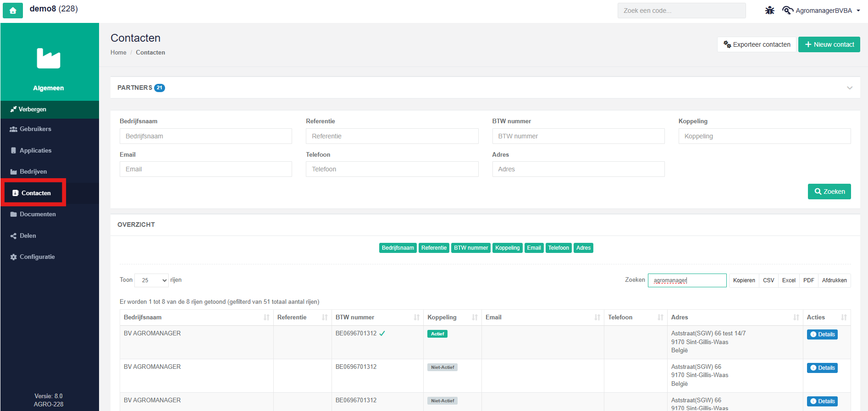Click the Email filter input
Screen dimensions: 868x411
point(206,169)
